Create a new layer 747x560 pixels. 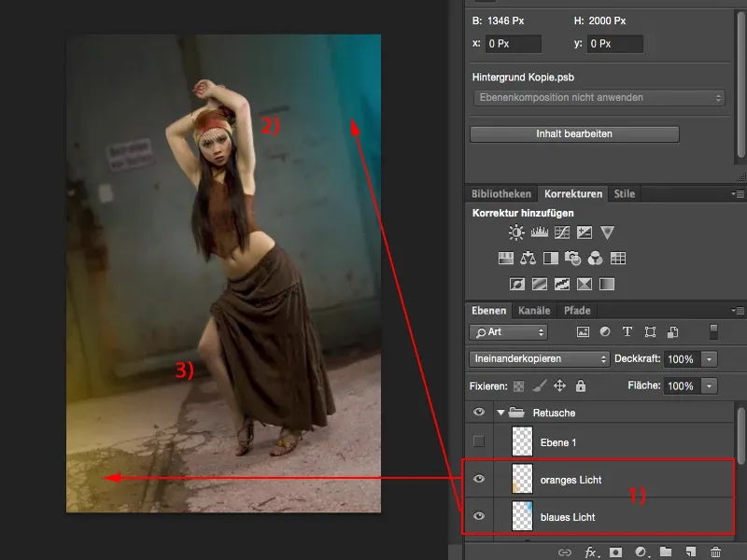point(690,552)
